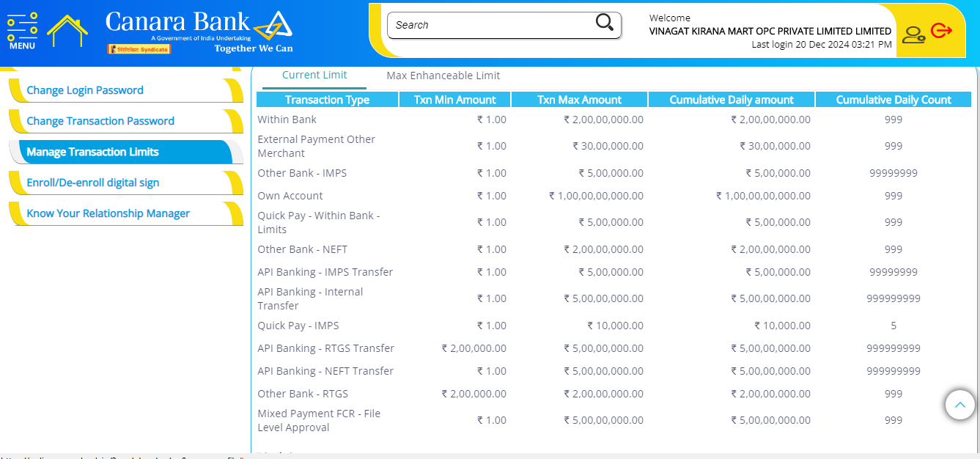Click API Banking RTGS min ₹ 2,00,000.00
This screenshot has height=459, width=980.
[474, 348]
